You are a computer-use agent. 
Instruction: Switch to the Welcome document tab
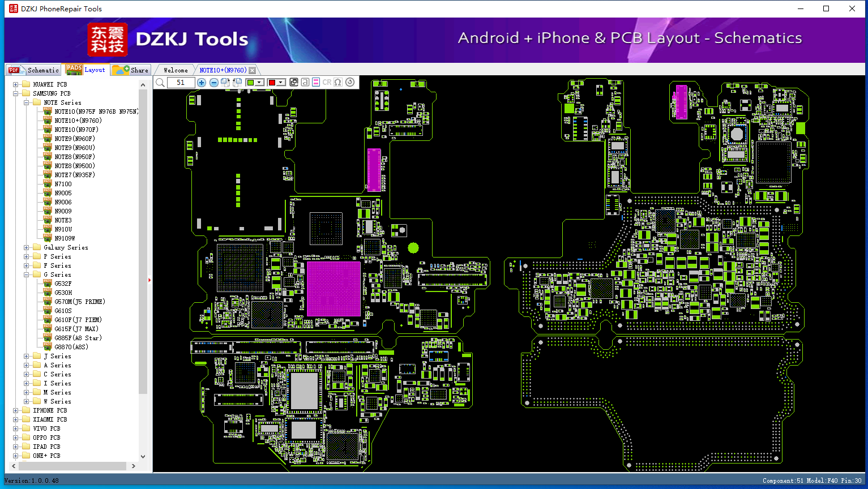pos(176,70)
